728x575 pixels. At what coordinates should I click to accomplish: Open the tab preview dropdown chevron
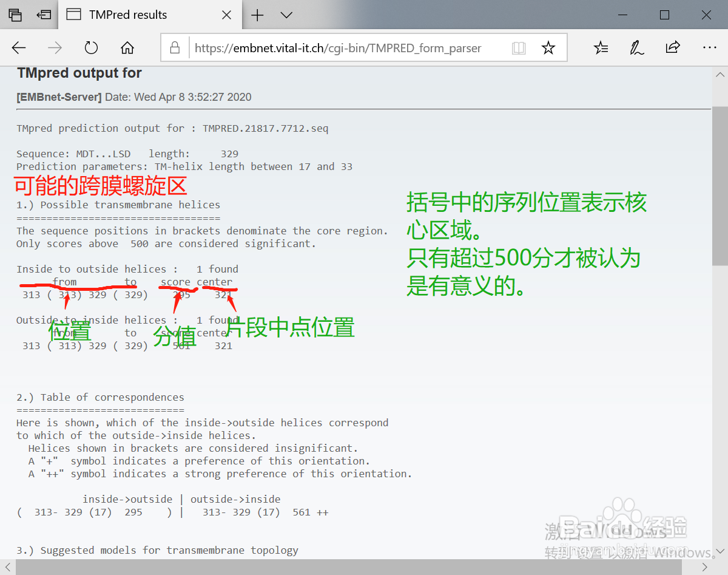click(286, 15)
